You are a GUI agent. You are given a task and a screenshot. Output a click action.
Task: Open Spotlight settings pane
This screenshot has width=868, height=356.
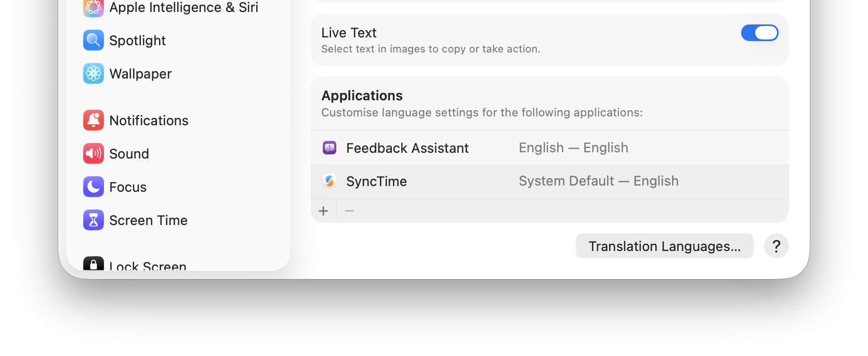[x=138, y=41]
